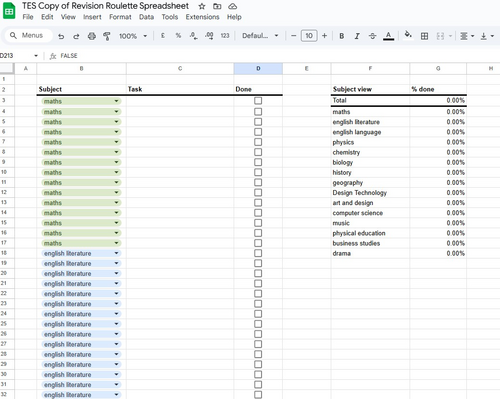
Task: Open the Tools menu
Action: tap(170, 17)
